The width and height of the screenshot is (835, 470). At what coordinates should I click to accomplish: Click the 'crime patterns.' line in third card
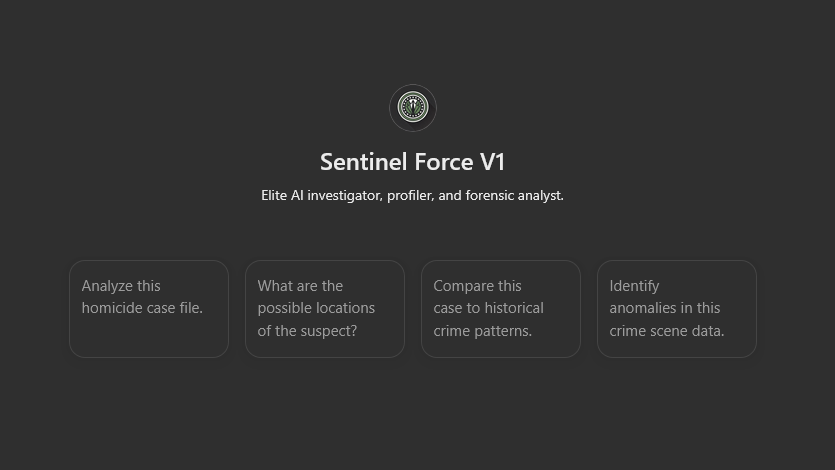point(483,331)
